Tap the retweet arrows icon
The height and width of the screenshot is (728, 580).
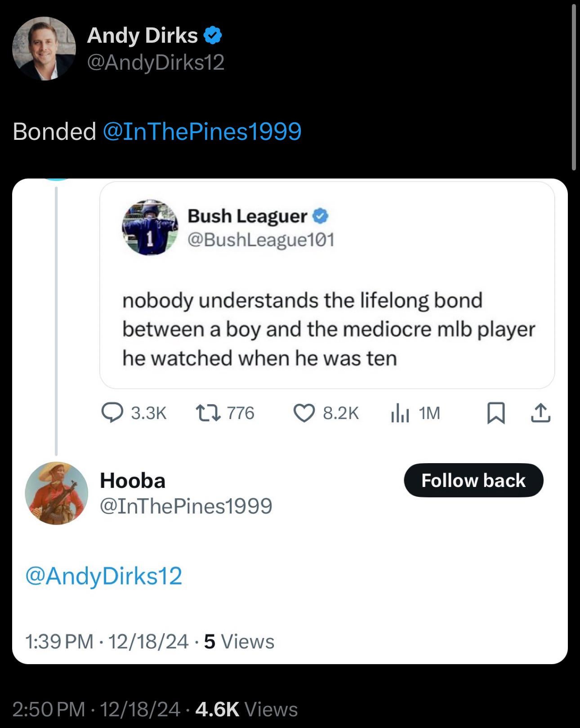[208, 413]
